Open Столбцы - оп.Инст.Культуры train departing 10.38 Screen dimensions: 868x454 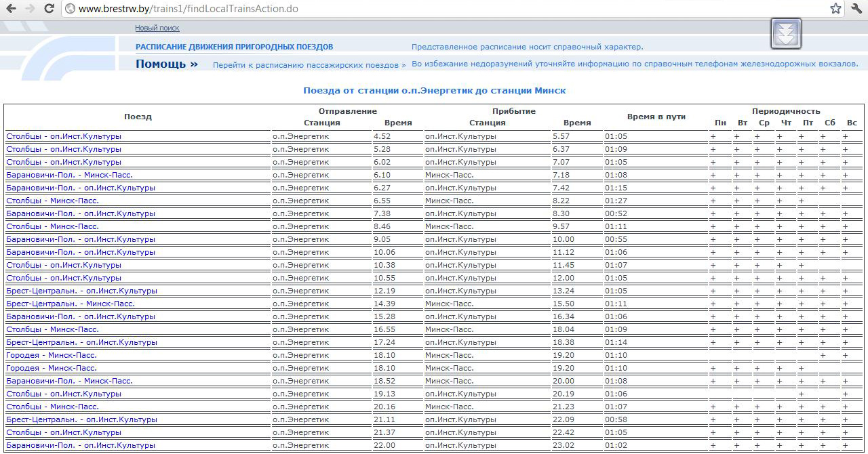pyautogui.click(x=64, y=265)
